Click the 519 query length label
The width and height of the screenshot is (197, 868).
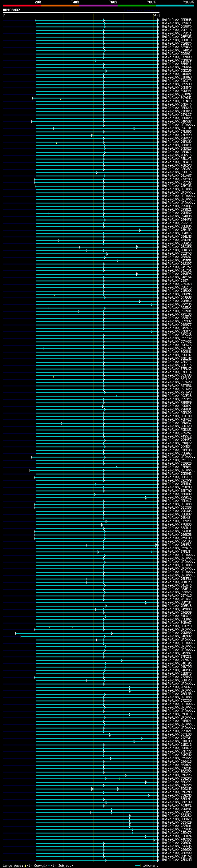pos(155,15)
